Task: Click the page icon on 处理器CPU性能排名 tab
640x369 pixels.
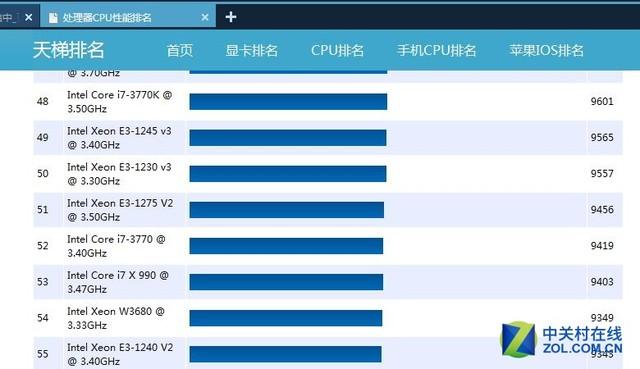Action: pyautogui.click(x=53, y=18)
